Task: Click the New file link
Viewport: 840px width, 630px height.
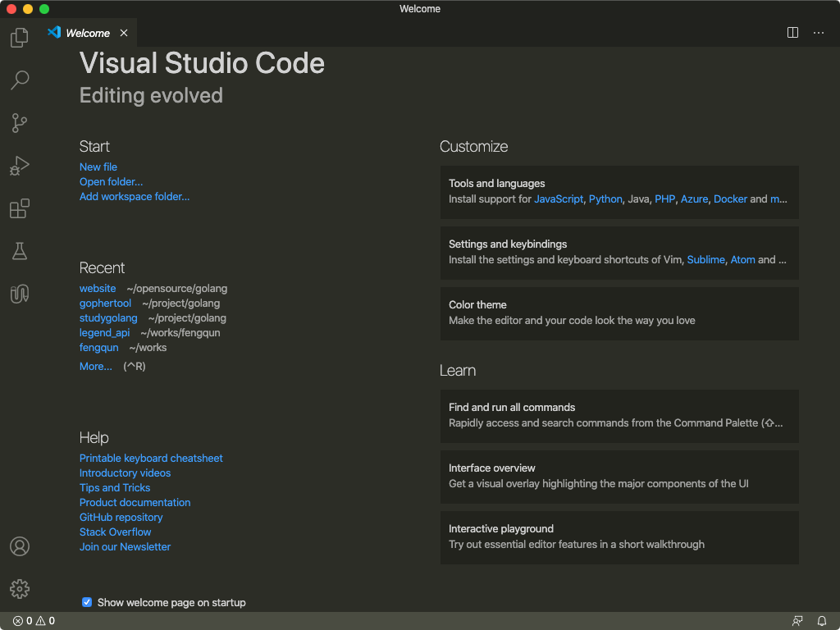Action: pyautogui.click(x=98, y=167)
